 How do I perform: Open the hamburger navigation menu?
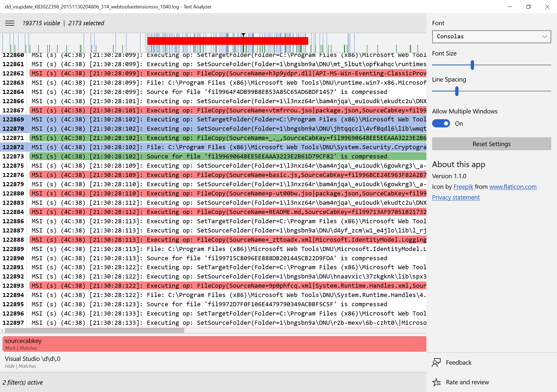[10, 23]
